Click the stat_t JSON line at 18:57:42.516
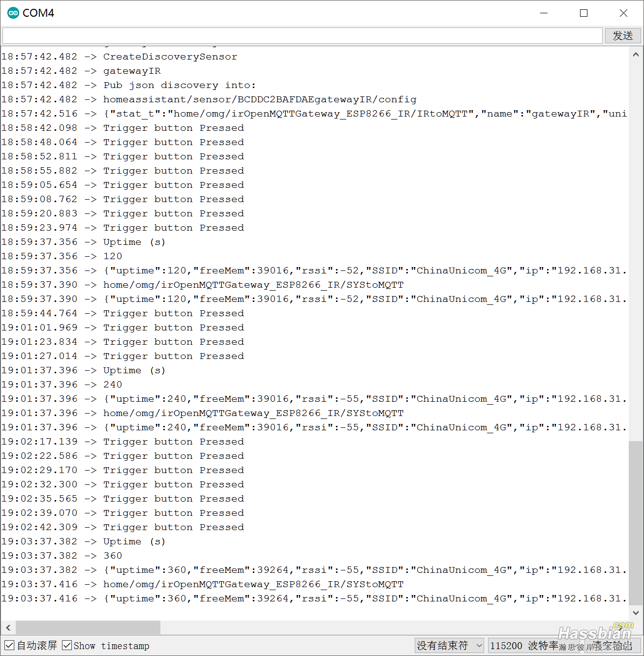The width and height of the screenshot is (644, 656). tap(314, 114)
